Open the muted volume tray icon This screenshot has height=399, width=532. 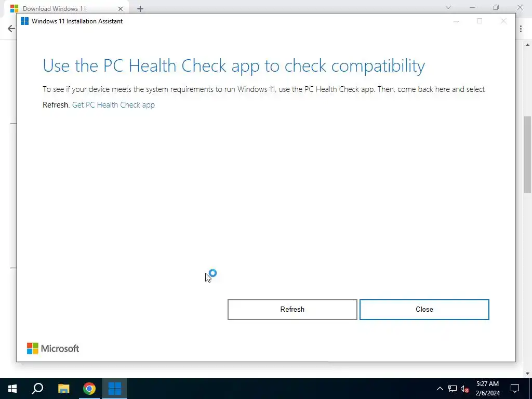pos(465,389)
